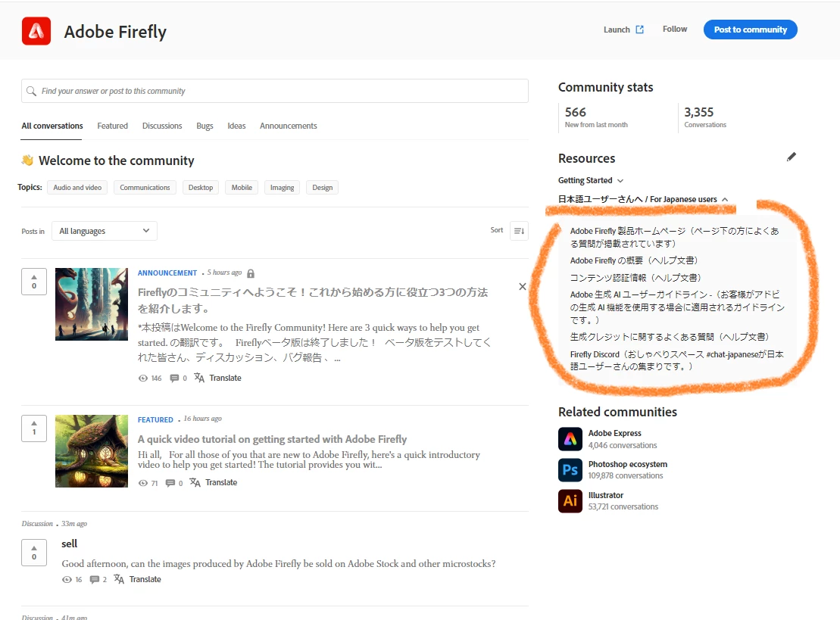The height and width of the screenshot is (620, 840).
Task: Open the Illustrator Ai community icon
Action: 570,501
